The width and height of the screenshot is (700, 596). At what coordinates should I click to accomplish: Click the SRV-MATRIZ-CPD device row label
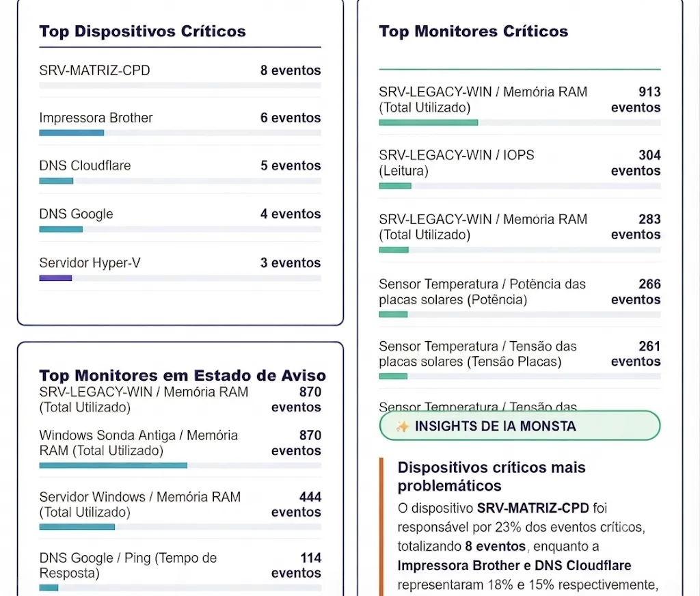pos(94,70)
